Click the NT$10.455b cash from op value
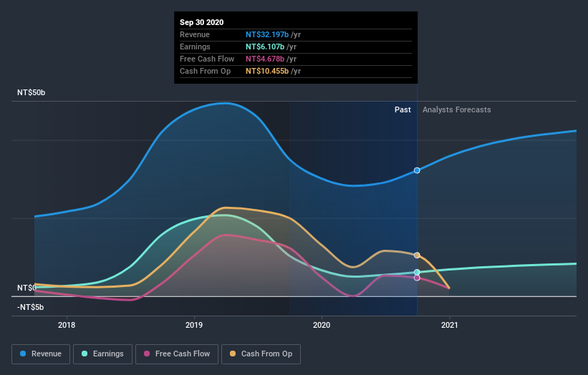 pos(267,71)
